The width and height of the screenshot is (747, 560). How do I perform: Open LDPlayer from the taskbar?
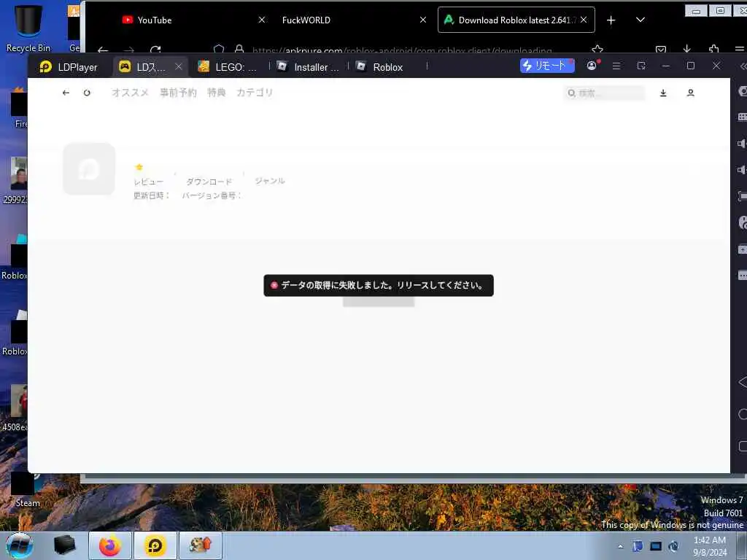tap(155, 545)
